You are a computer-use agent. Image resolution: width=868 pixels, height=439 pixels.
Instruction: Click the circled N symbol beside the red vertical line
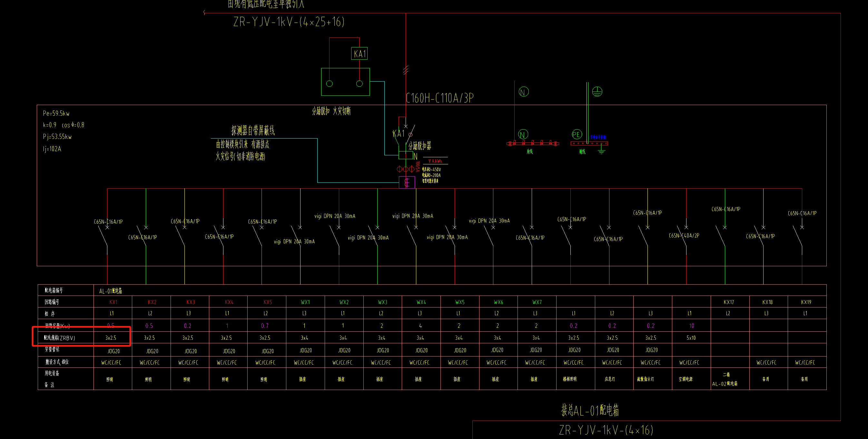pyautogui.click(x=524, y=92)
